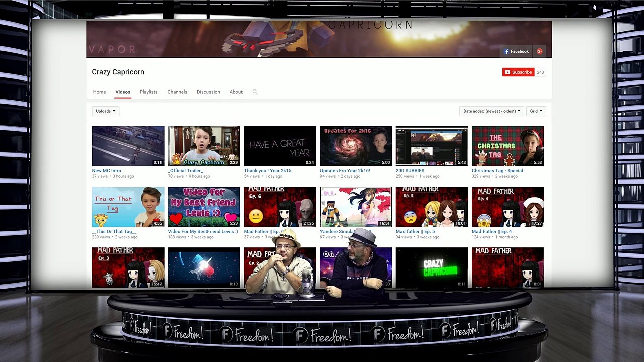This screenshot has height=362, width=644.
Task: Open Video For My Best Friend thumbnail
Action: point(204,207)
